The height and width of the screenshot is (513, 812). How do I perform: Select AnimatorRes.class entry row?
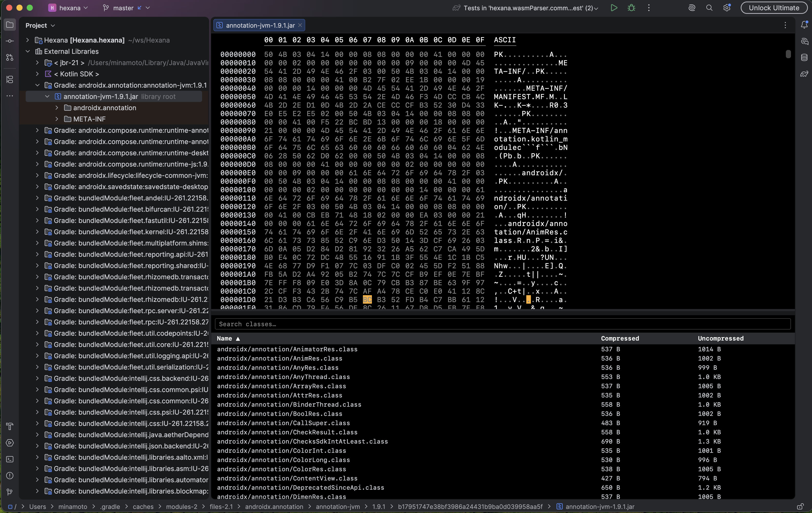point(502,349)
